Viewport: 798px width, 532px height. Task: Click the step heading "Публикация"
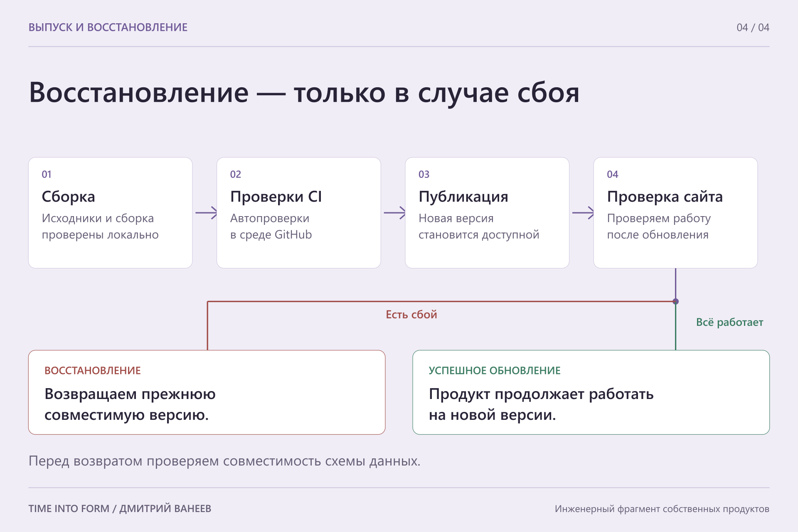click(463, 197)
